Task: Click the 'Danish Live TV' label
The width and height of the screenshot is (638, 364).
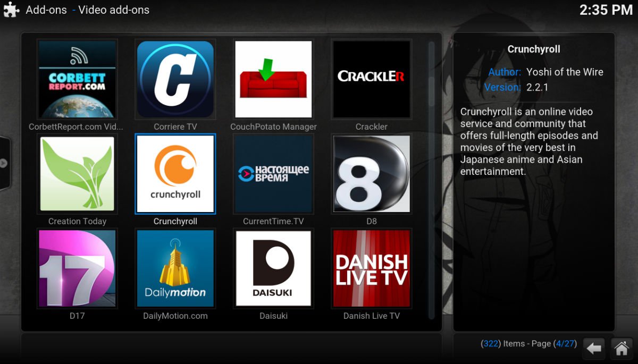Action: 371,316
